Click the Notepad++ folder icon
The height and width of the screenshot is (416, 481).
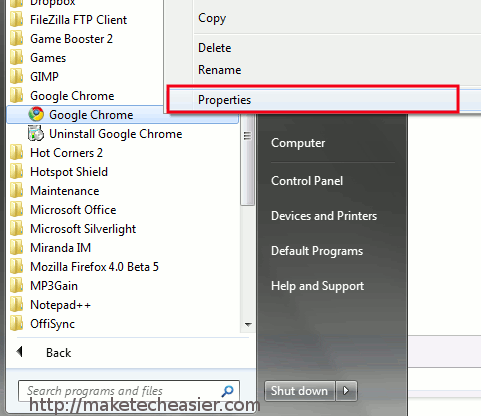coord(16,305)
